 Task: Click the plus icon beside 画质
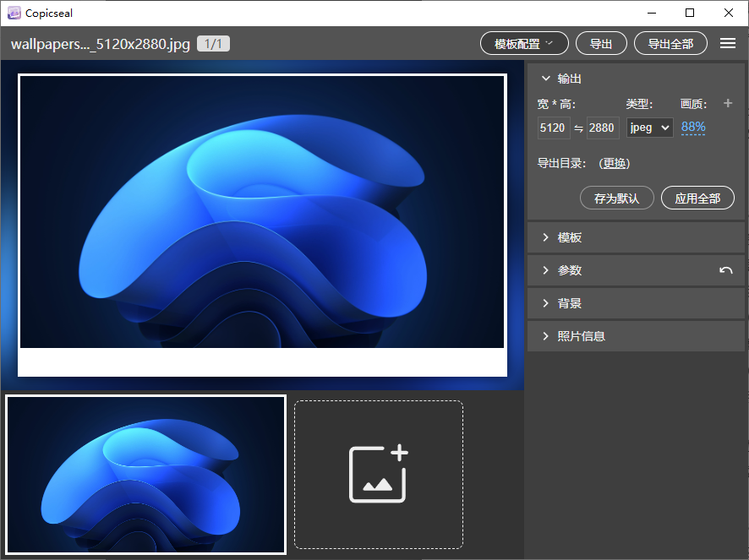point(728,104)
